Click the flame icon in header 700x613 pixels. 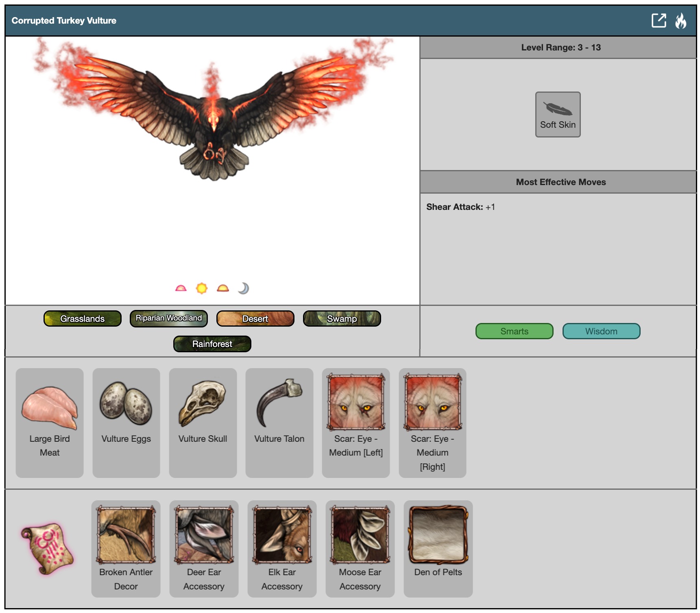point(680,20)
